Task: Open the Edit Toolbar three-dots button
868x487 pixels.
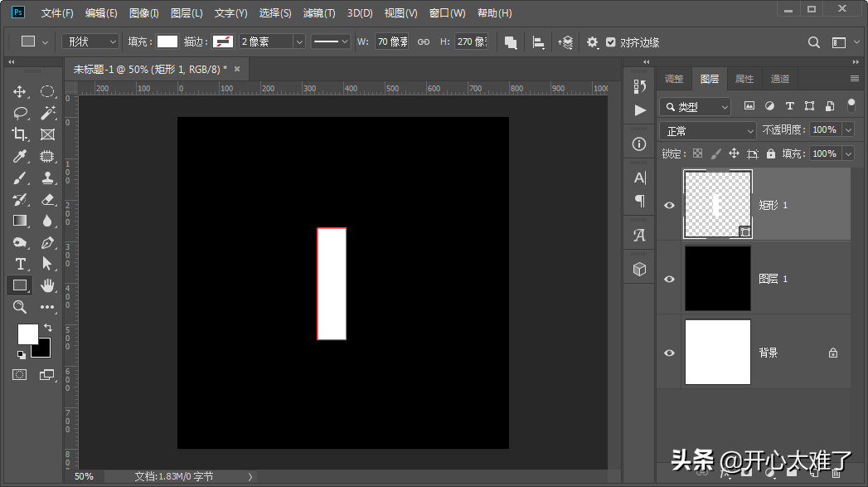Action: click(x=47, y=307)
